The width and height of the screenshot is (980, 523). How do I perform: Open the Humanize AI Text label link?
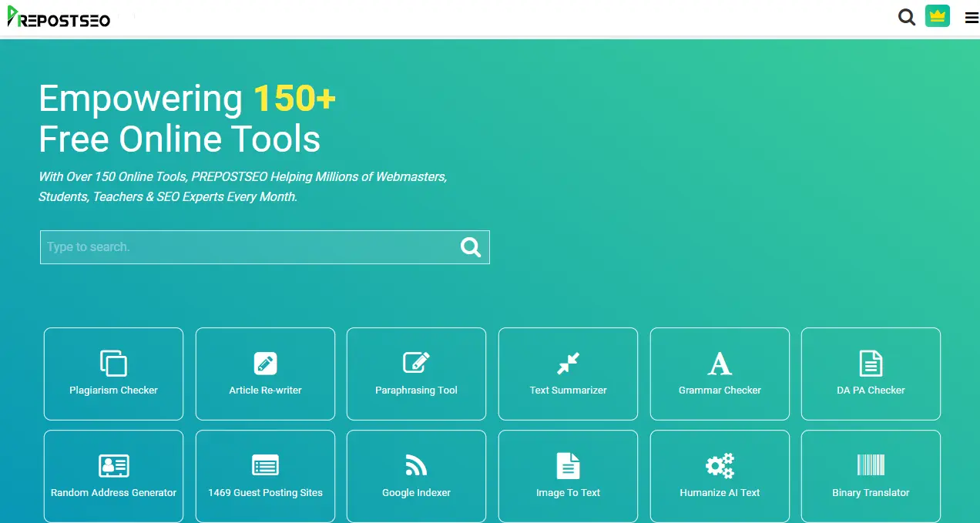pos(720,493)
